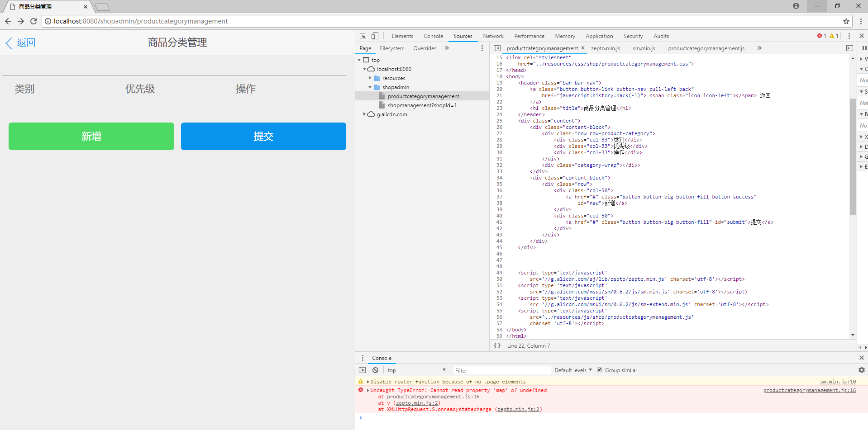Image resolution: width=868 pixels, height=430 pixels.
Task: Open console drawer three-dot menu
Action: pyautogui.click(x=362, y=358)
